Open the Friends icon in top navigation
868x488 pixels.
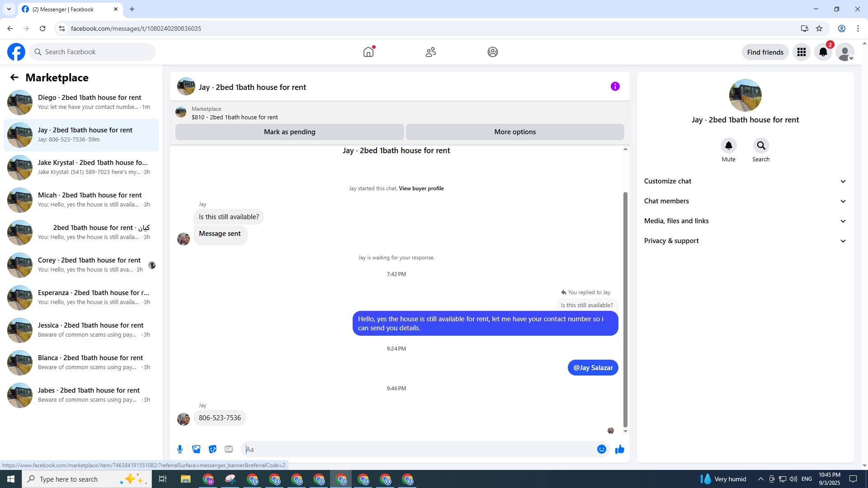[x=431, y=52]
